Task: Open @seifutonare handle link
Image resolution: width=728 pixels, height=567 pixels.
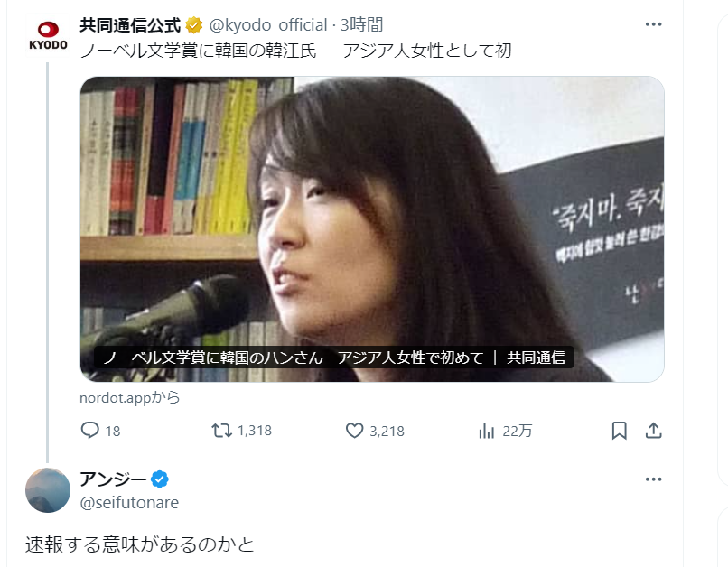Action: (x=129, y=503)
